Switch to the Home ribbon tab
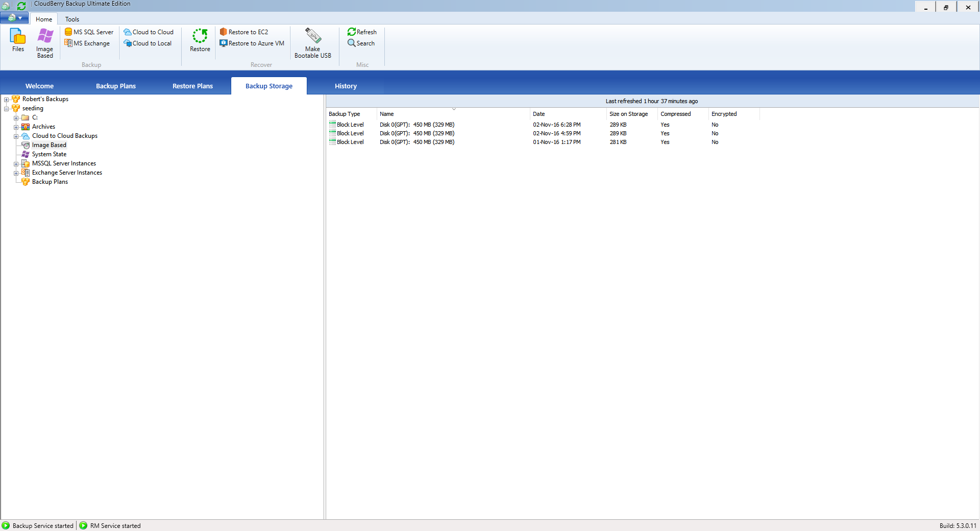 [44, 19]
